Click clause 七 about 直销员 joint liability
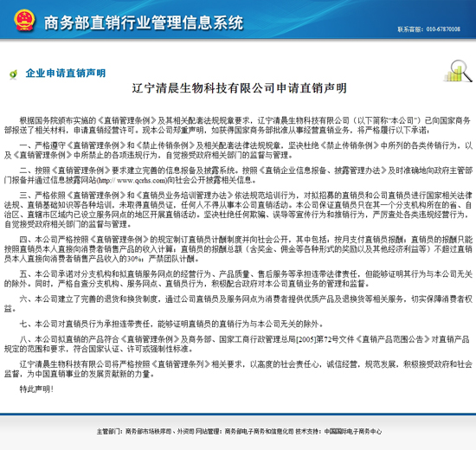Viewport: 476px width, 450px height. click(172, 324)
